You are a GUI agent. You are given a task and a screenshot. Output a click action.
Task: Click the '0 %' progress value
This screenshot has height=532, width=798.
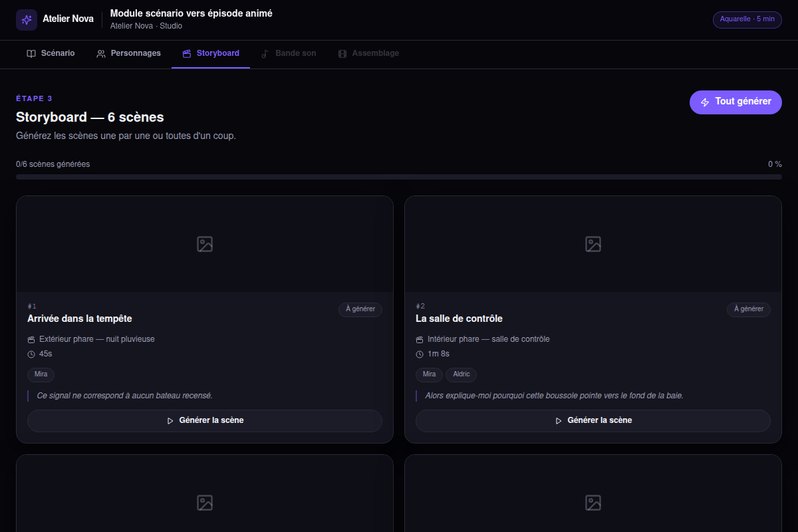click(775, 164)
